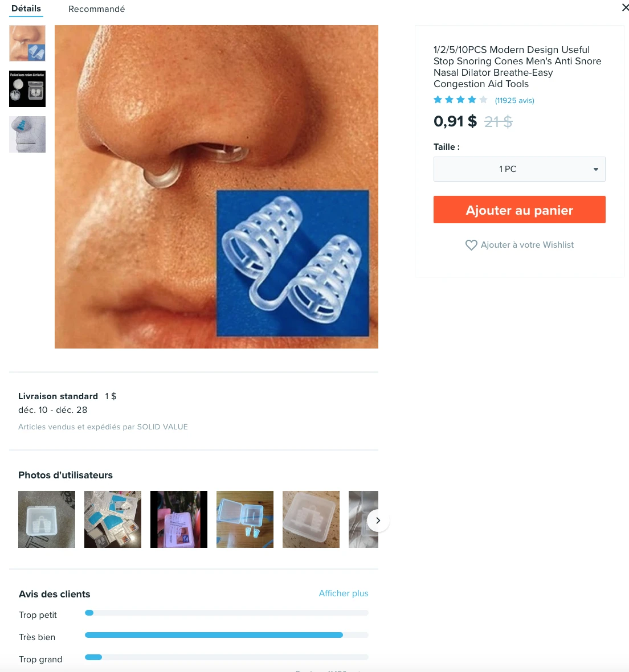Open first user photo of clear box
629x672 pixels.
click(47, 519)
